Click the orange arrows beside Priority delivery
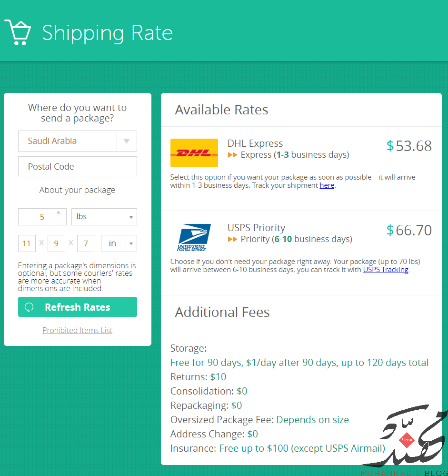 232,239
